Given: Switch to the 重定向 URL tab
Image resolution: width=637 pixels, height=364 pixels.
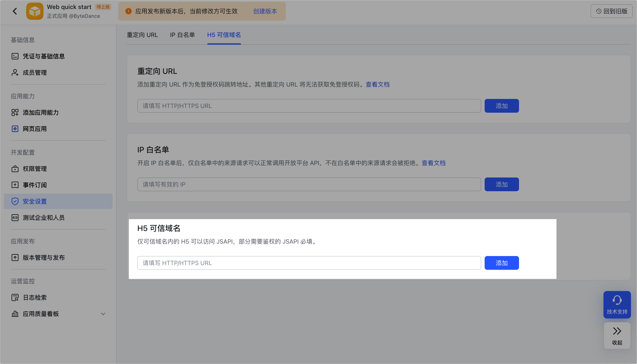Looking at the screenshot, I should [142, 35].
